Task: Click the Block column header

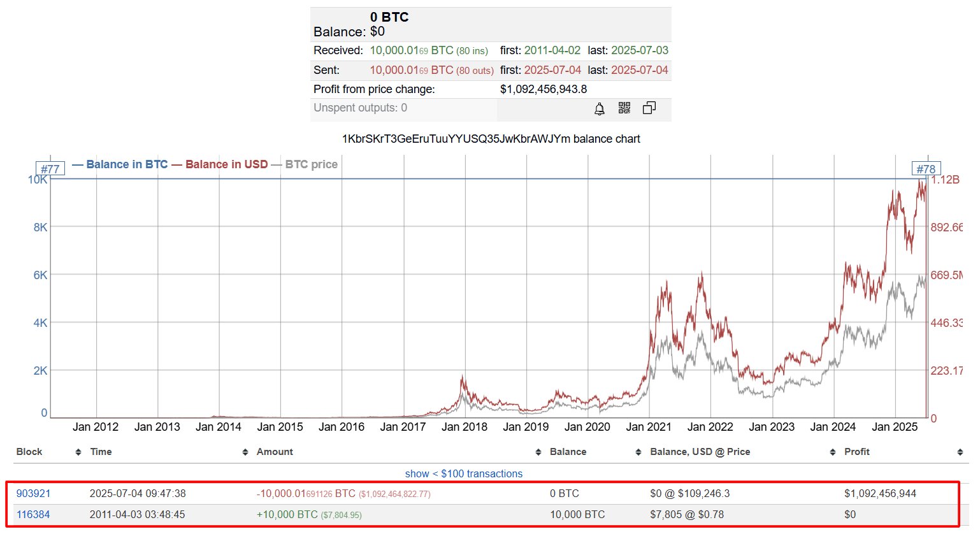Action: [x=29, y=452]
